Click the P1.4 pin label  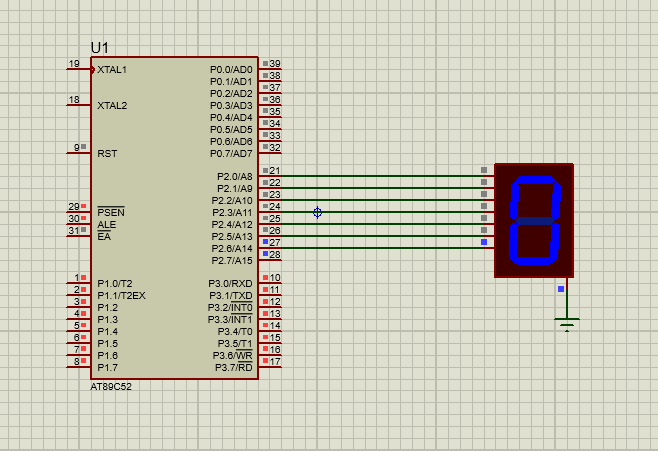pos(107,331)
